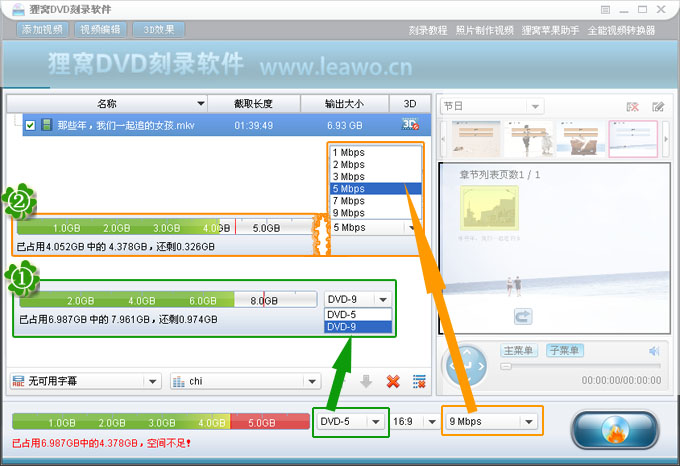
Task: Click the center enter button of the navigation wheel
Action: click(467, 366)
